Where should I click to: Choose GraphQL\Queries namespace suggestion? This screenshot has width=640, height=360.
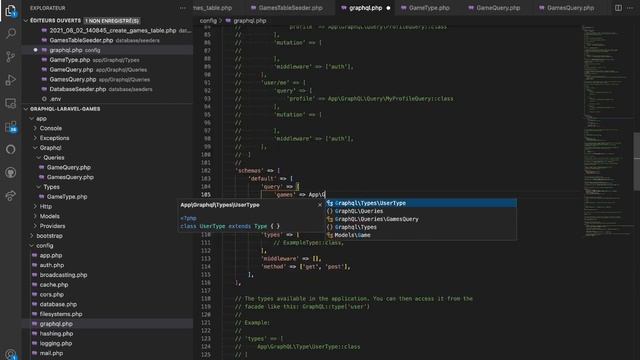coord(421,211)
